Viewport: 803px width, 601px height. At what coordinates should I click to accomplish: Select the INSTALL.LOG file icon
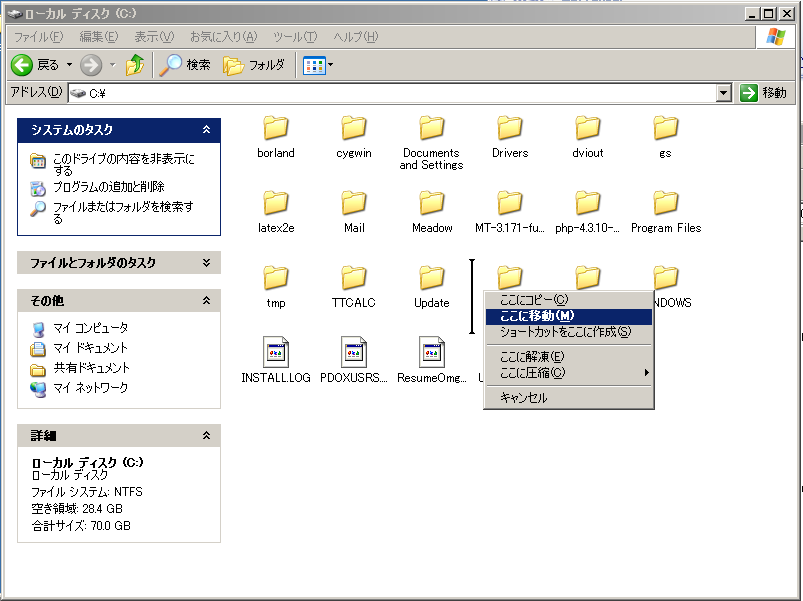[276, 353]
